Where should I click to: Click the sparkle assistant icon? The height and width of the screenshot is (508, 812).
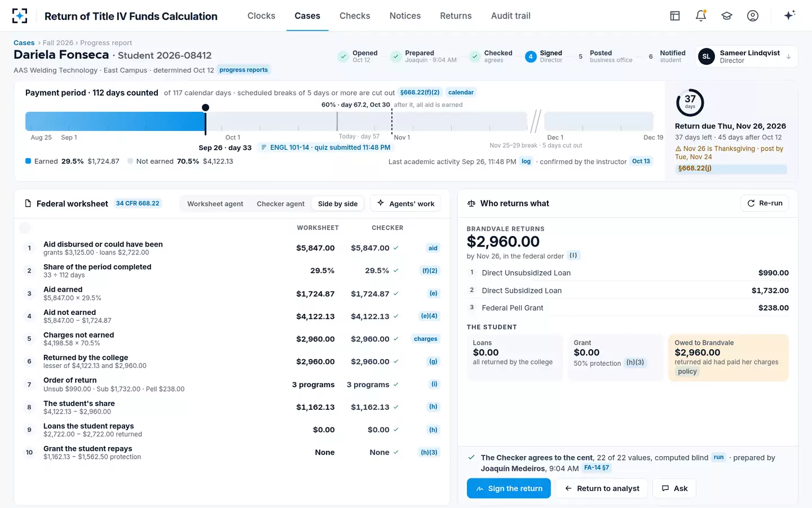[x=789, y=15]
